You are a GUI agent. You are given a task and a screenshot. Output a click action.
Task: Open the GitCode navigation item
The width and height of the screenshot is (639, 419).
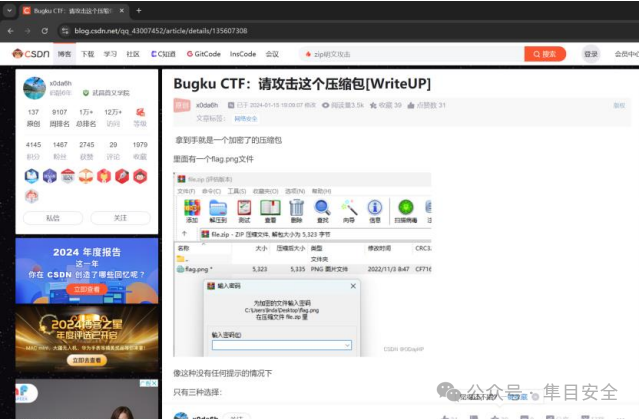[x=204, y=54]
